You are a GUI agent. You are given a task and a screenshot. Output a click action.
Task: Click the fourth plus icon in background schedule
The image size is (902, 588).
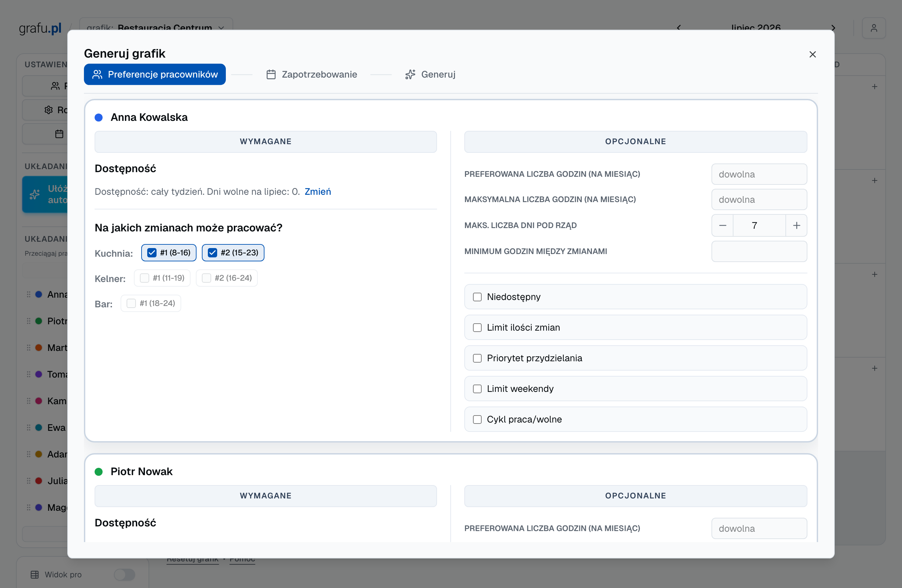874,368
